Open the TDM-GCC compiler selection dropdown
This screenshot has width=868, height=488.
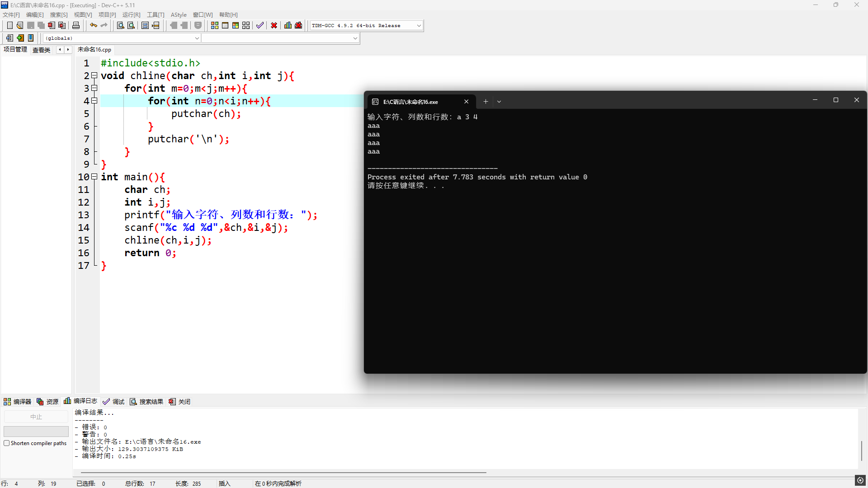419,25
